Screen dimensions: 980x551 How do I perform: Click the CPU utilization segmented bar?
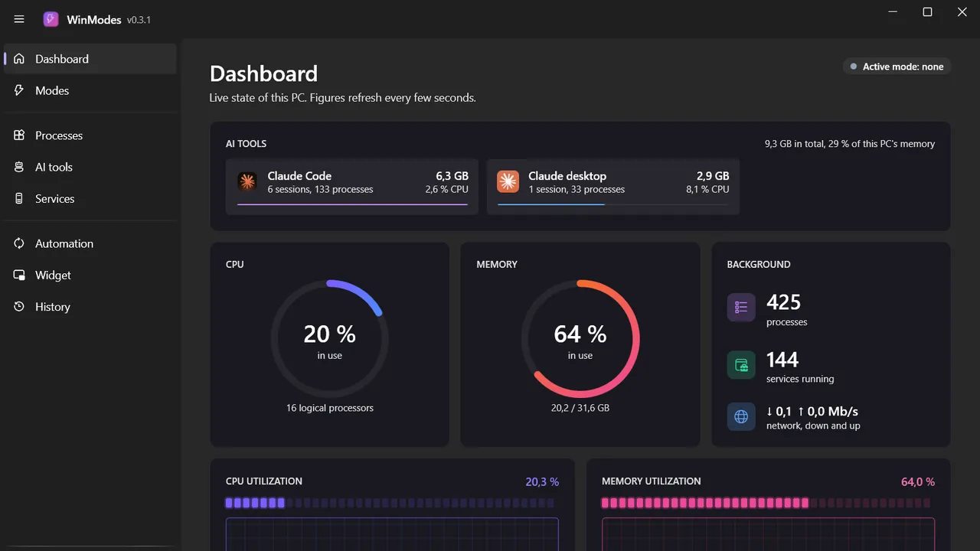tap(389, 503)
